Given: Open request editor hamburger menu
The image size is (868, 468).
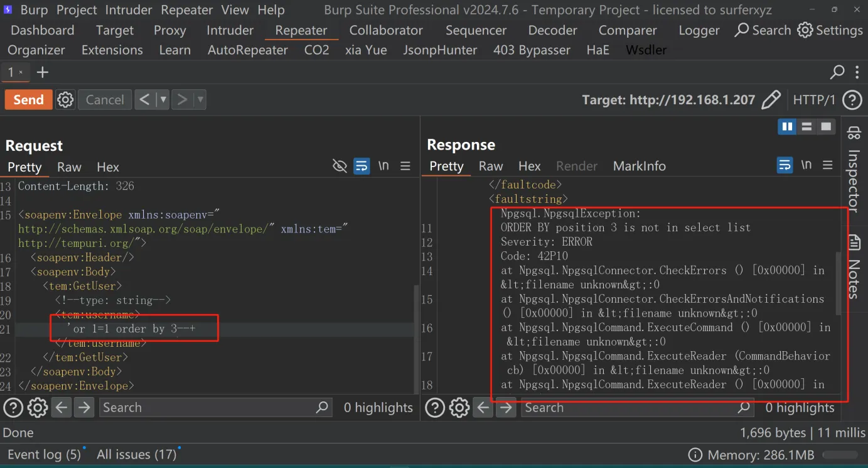Looking at the screenshot, I should point(405,166).
